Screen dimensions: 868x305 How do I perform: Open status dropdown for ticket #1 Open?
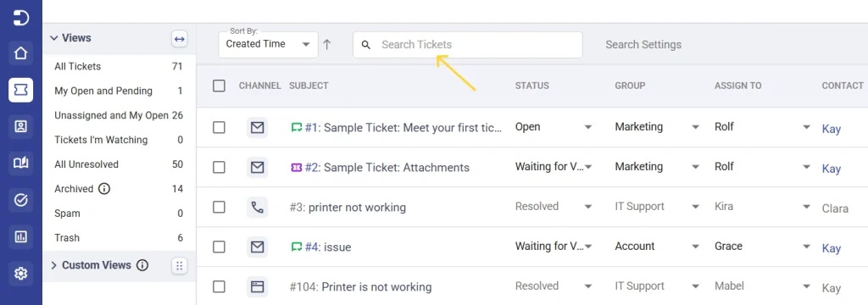(554, 127)
